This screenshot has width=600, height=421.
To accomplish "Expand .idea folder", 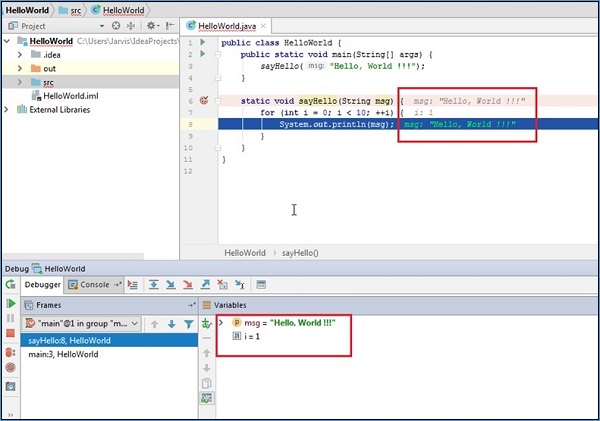I will tap(20, 55).
